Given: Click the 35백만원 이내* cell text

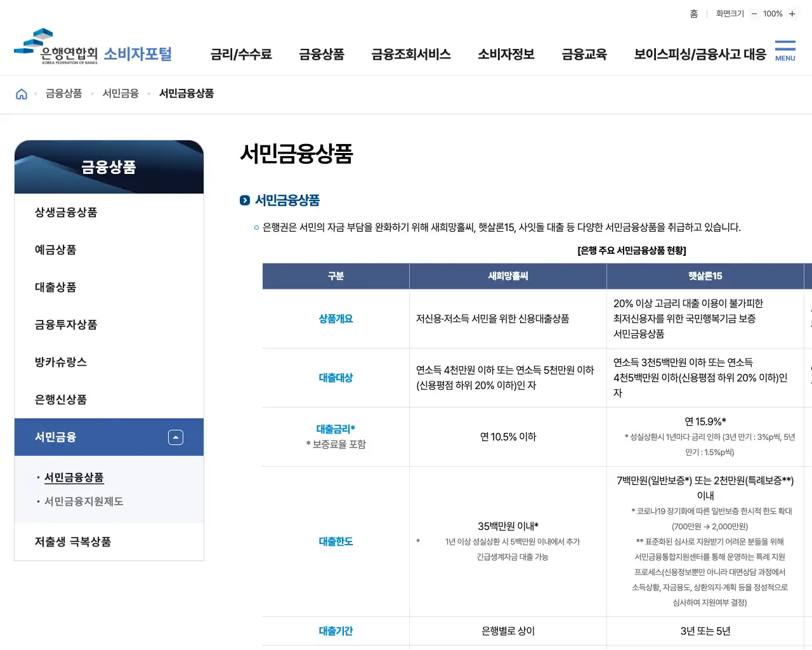Looking at the screenshot, I should pyautogui.click(x=508, y=526).
